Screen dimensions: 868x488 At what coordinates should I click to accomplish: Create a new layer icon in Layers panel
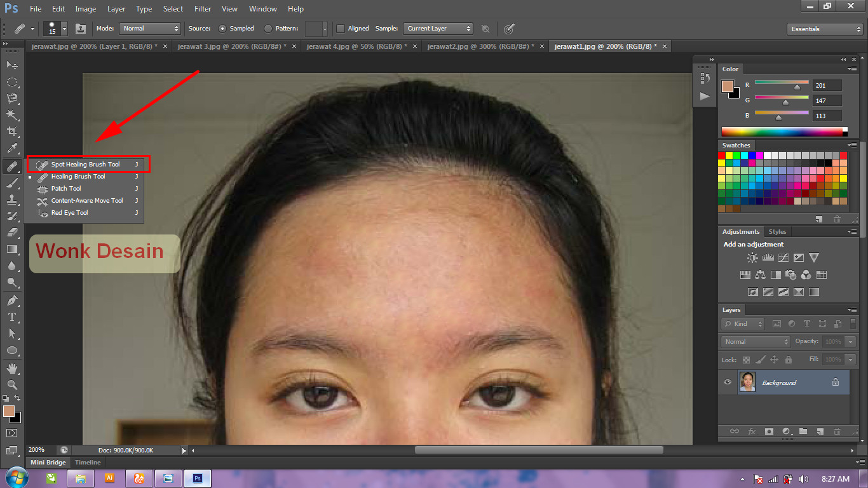click(820, 431)
